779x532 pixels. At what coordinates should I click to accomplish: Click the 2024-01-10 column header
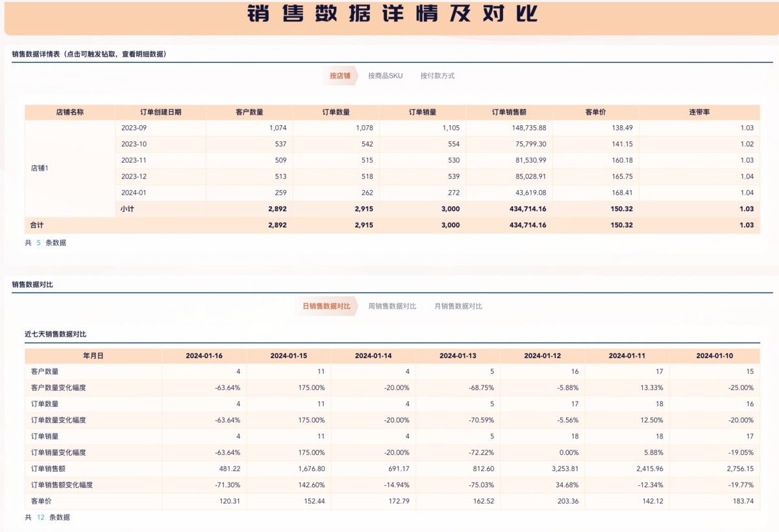click(x=715, y=356)
